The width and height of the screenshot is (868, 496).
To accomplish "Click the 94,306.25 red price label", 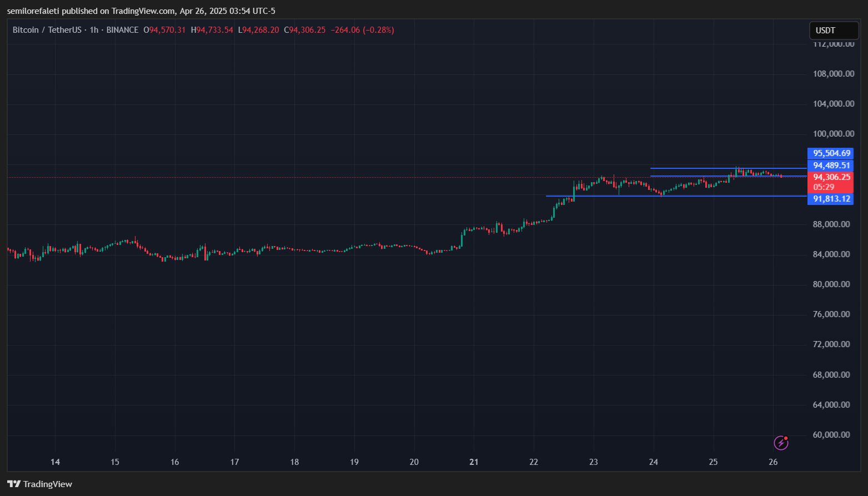I will click(830, 177).
